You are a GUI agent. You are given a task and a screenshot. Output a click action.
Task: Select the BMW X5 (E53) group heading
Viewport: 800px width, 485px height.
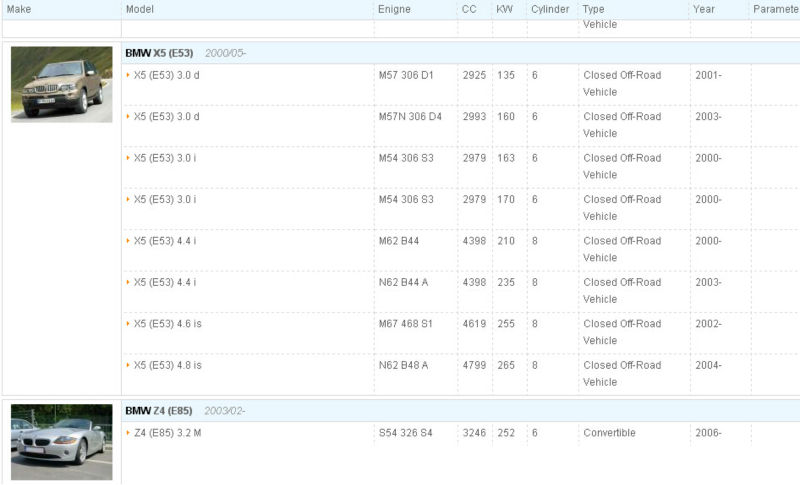159,53
